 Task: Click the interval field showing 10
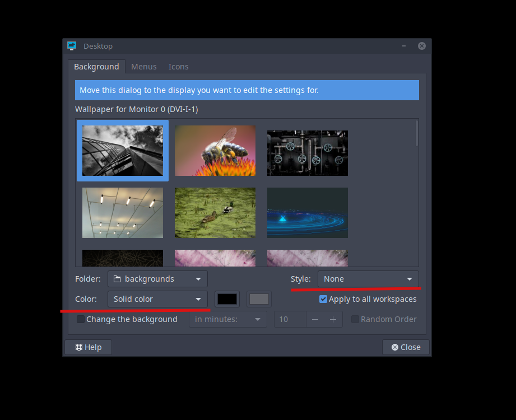coord(290,319)
